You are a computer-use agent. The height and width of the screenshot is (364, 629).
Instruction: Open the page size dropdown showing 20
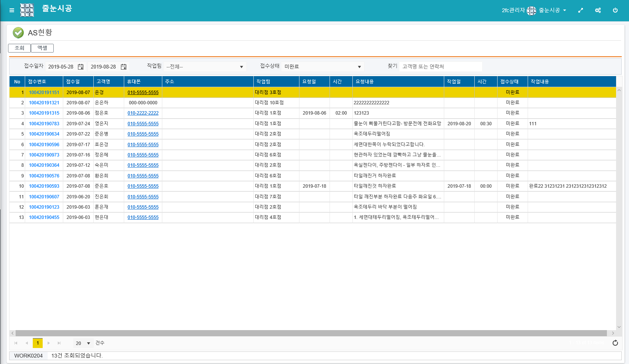pos(83,343)
